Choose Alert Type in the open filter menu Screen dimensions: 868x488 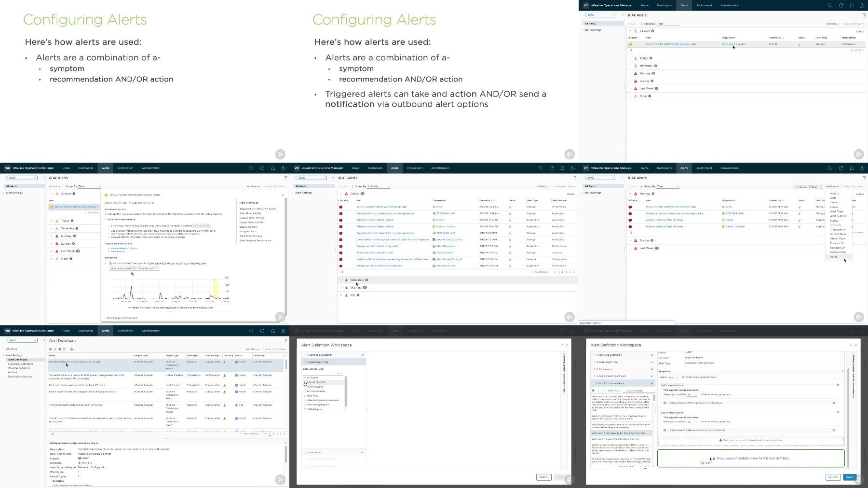pos(837,211)
